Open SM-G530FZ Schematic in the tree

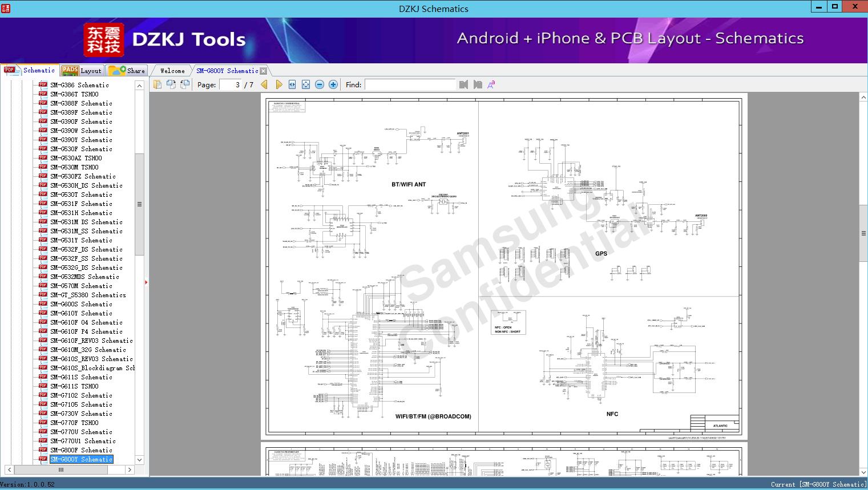tap(83, 176)
